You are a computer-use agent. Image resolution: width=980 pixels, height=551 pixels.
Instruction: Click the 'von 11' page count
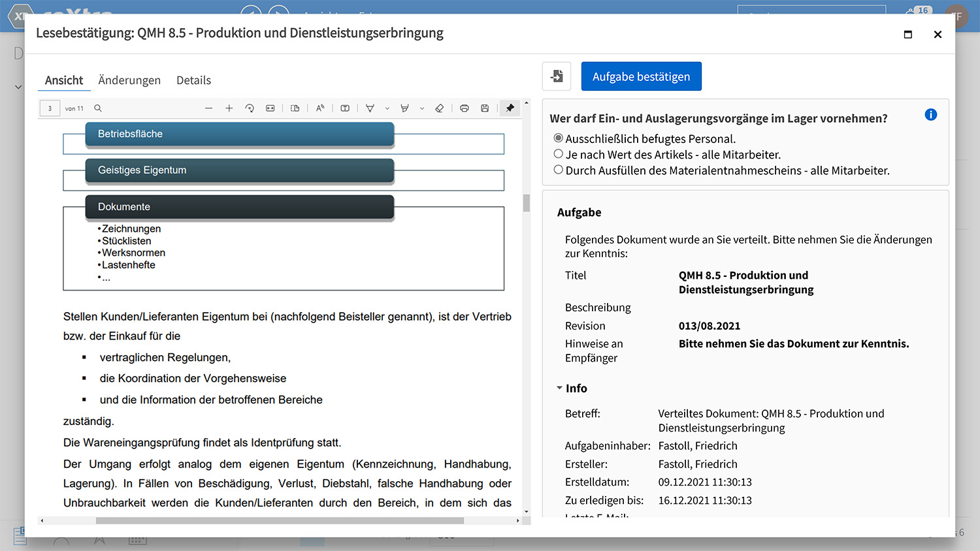click(74, 108)
